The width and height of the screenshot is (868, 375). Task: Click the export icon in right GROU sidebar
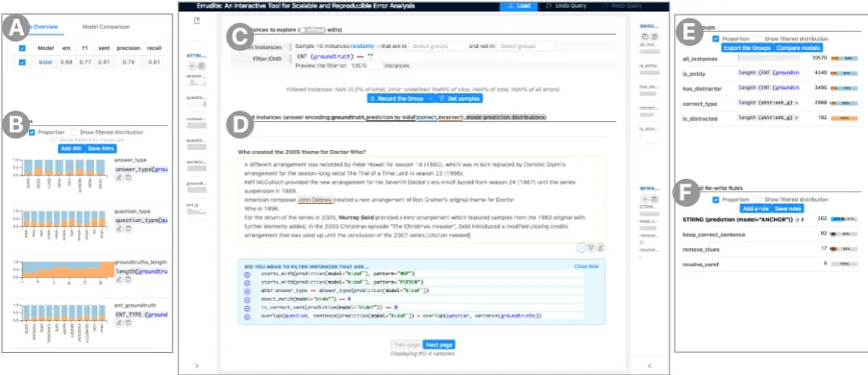pos(646,36)
